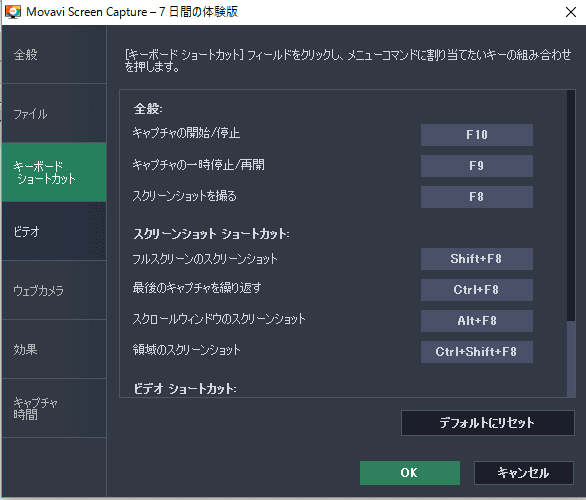Click the キャプチャの一時停止/再開 label
Screen dimensions: 586x500
coord(198,164)
